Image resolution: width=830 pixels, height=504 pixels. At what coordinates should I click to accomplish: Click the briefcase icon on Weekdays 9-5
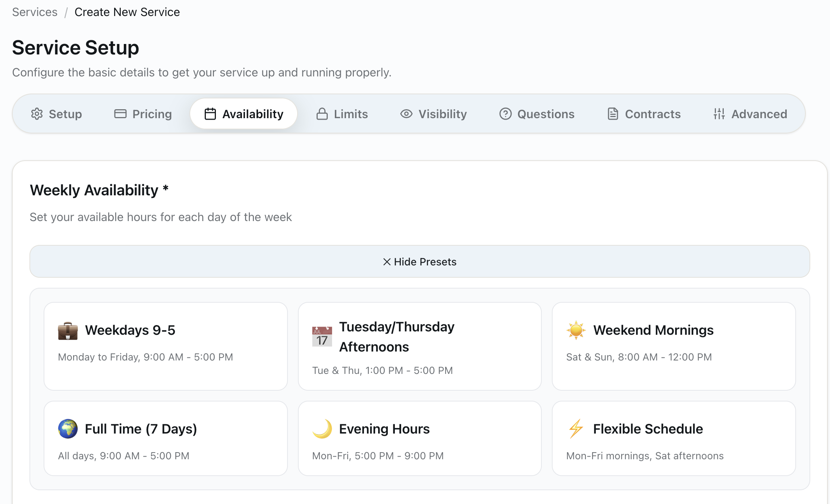[68, 330]
